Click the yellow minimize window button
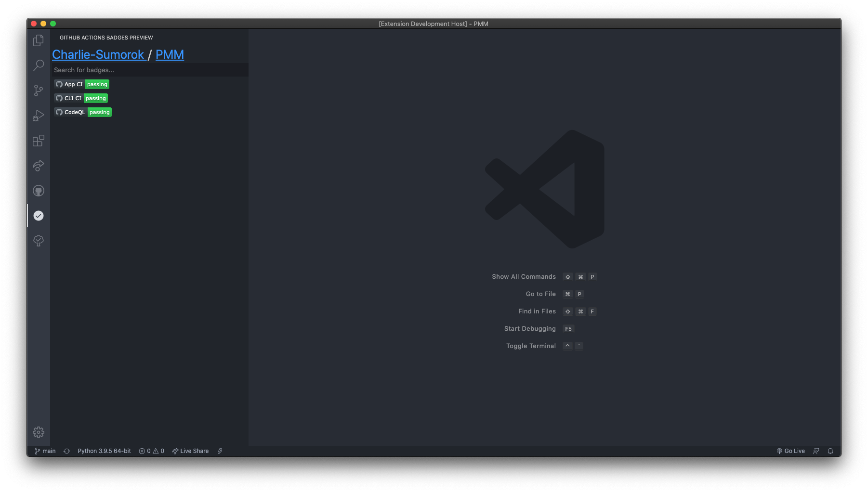This screenshot has height=492, width=868. tap(43, 24)
